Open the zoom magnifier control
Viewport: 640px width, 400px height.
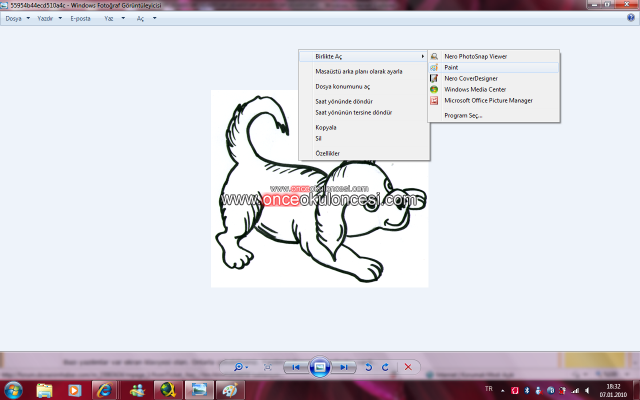point(238,367)
